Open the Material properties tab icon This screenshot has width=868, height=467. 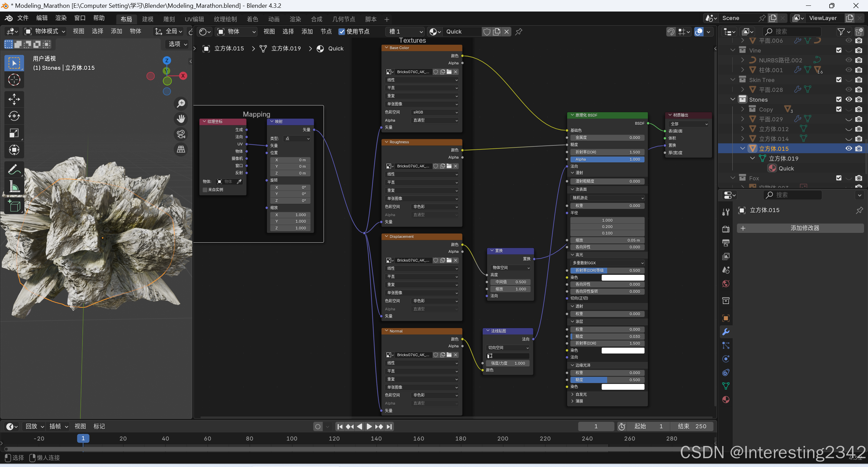tap(726, 400)
